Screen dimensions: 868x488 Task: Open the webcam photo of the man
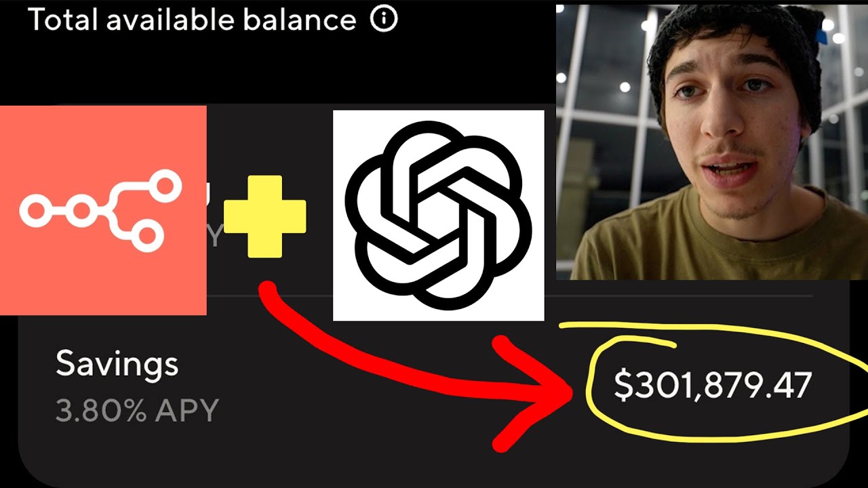tap(712, 141)
